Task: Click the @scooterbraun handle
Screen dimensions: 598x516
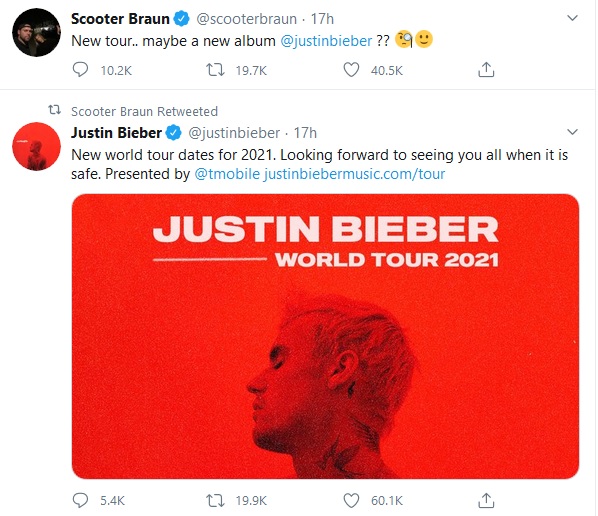Action: (246, 19)
